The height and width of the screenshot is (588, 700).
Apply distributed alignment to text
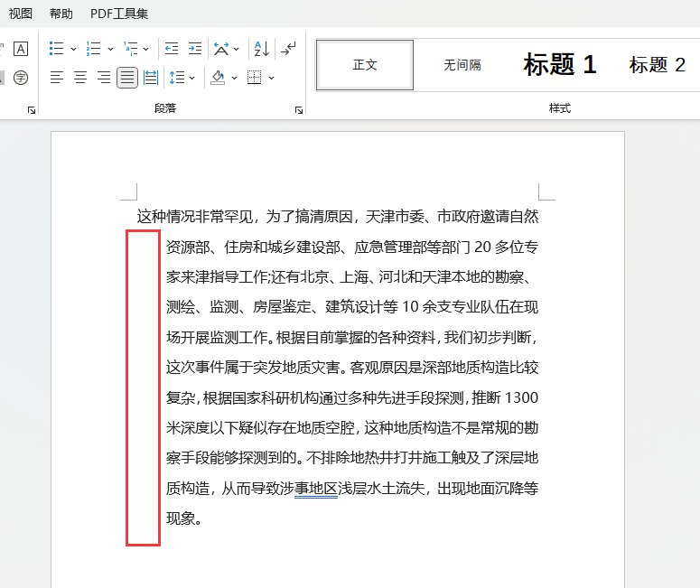(x=151, y=78)
